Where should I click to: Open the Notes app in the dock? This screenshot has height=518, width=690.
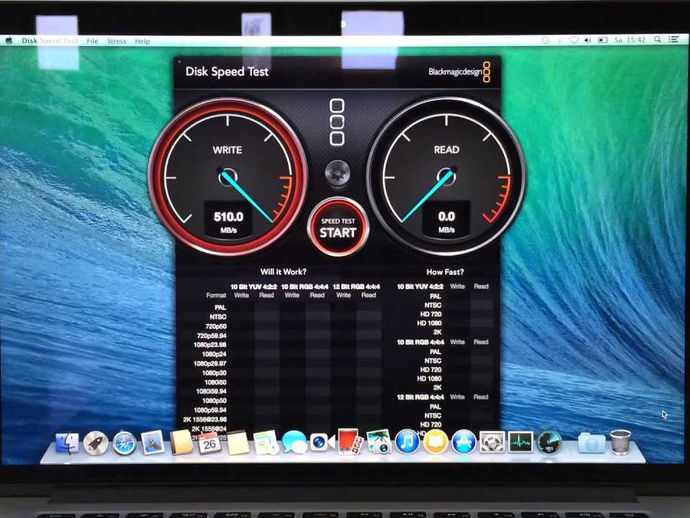click(238, 443)
